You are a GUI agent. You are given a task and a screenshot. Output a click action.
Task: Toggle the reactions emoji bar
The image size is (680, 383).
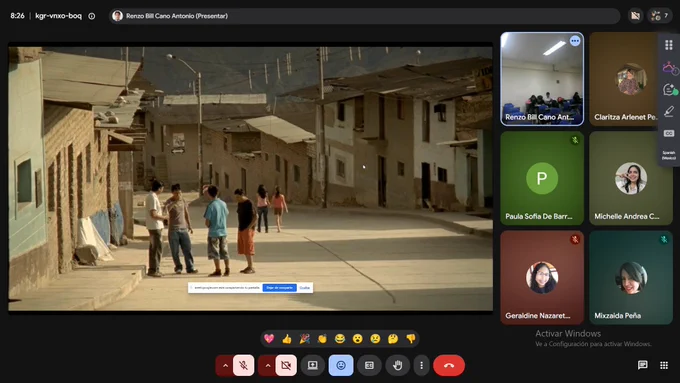[341, 366]
